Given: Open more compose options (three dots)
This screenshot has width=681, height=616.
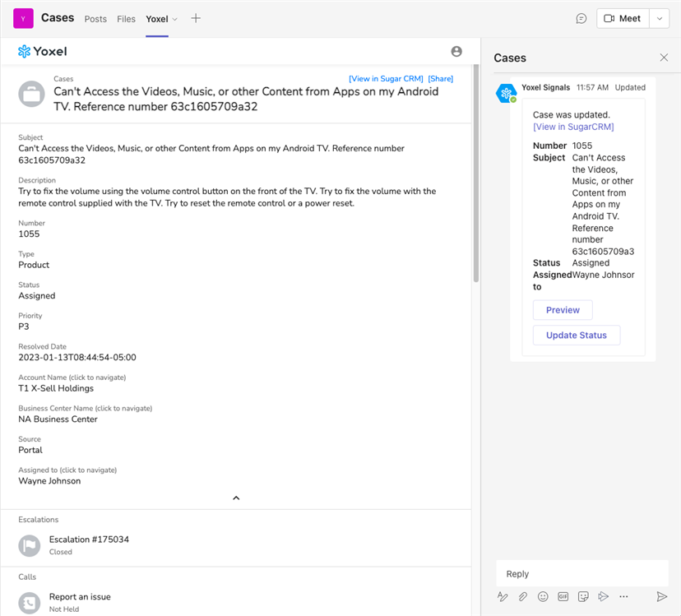Looking at the screenshot, I should pos(623,596).
